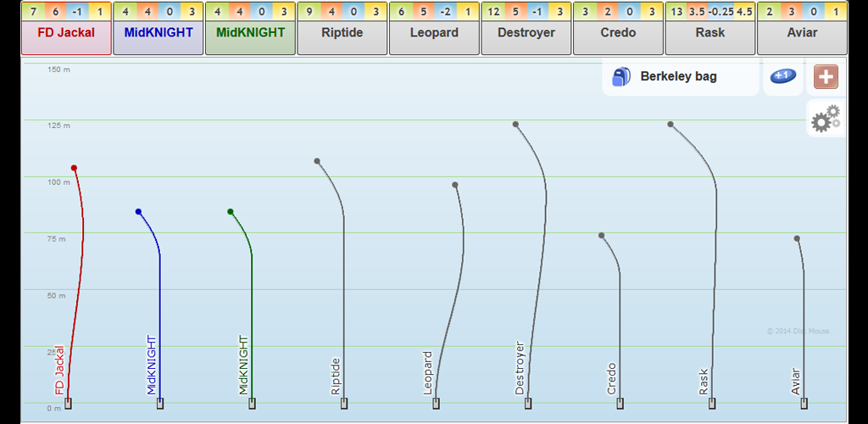Click the FD Jackal tee marker at 0 m
Image resolution: width=868 pixels, height=424 pixels.
point(68,404)
